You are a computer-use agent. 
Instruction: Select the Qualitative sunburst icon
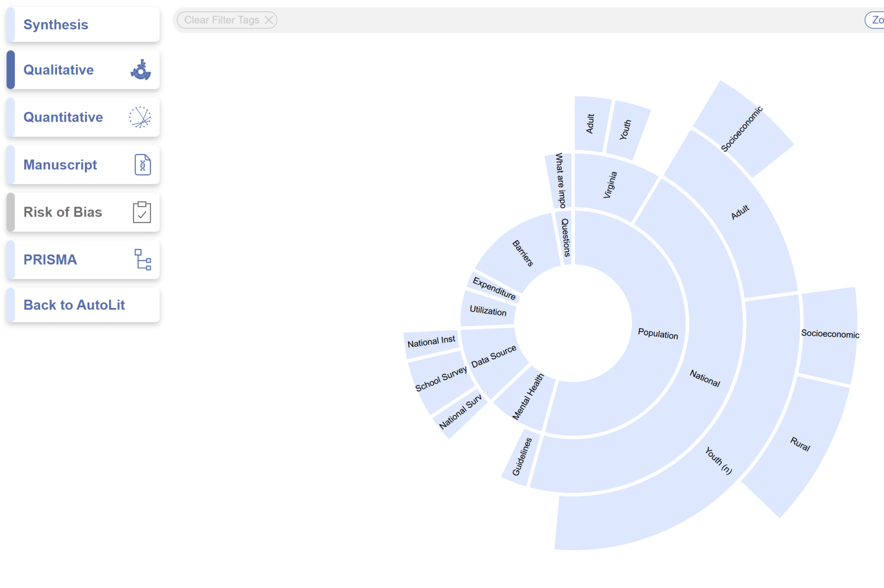click(x=141, y=70)
